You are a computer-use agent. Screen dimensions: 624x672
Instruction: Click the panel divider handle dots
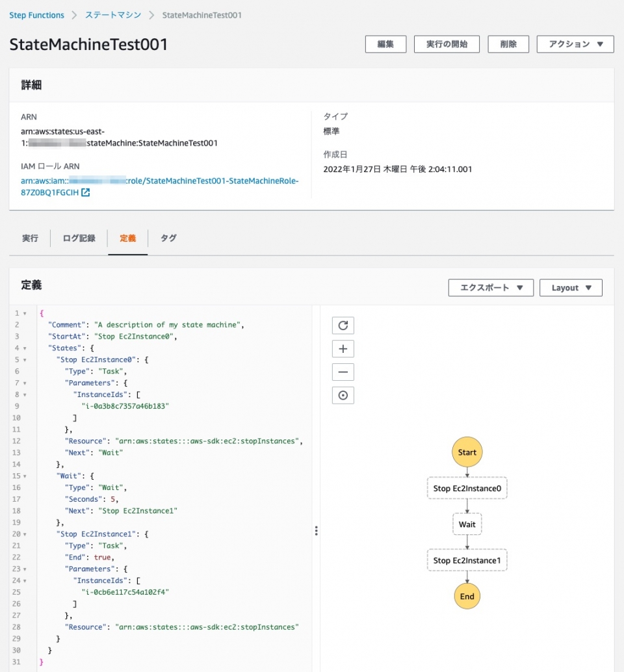(317, 530)
